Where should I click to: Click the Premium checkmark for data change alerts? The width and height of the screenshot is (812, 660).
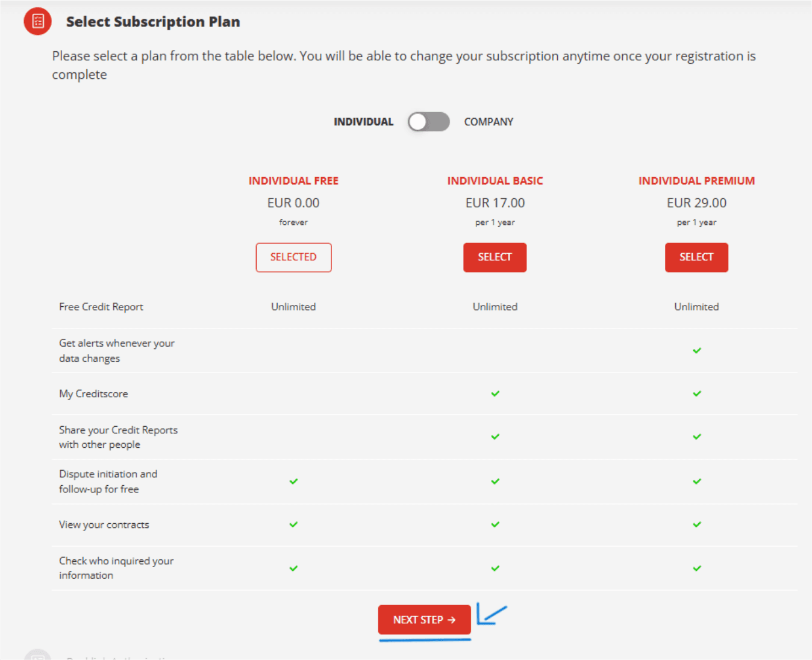coord(696,351)
